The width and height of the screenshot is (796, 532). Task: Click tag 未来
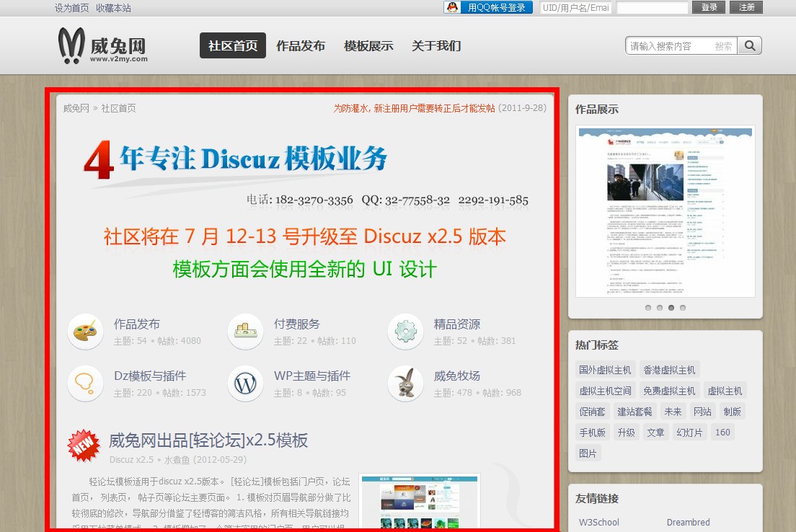click(673, 411)
